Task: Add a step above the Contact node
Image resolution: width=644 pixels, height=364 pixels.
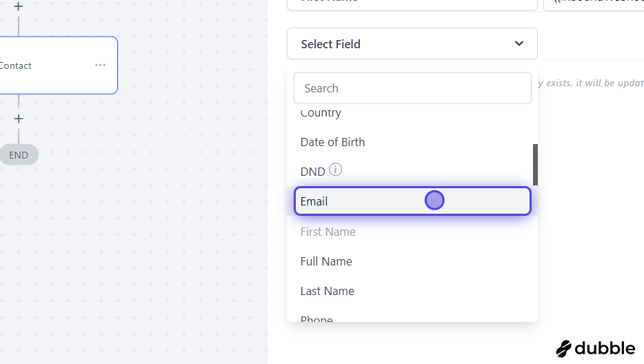Action: click(18, 6)
